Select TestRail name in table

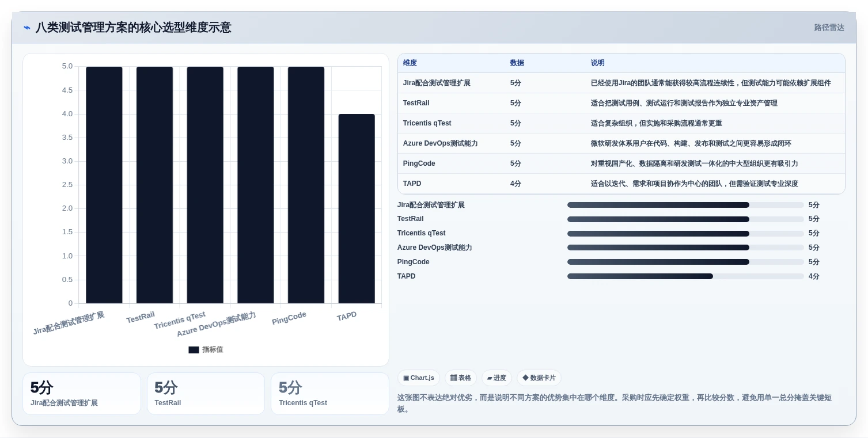point(416,103)
